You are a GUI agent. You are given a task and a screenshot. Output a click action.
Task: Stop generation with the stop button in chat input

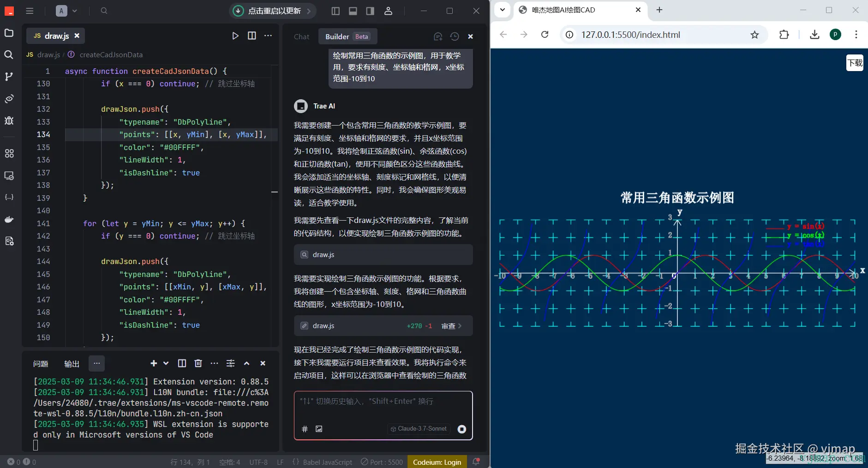[x=462, y=429]
